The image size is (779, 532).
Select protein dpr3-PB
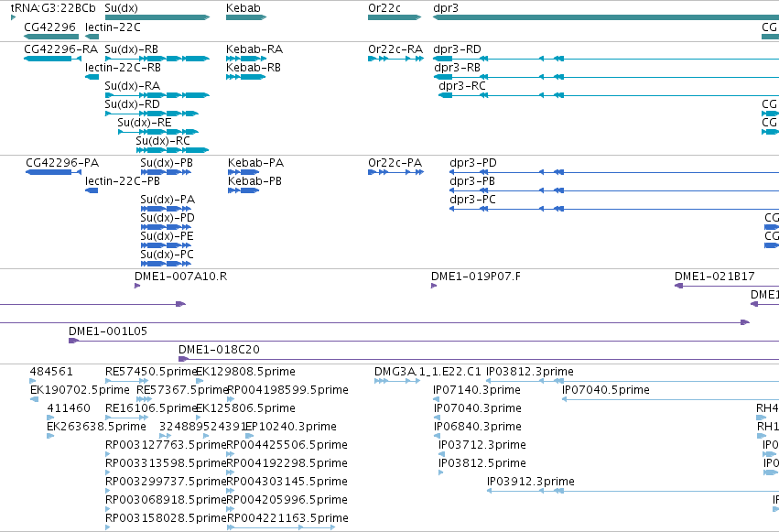pos(614,190)
